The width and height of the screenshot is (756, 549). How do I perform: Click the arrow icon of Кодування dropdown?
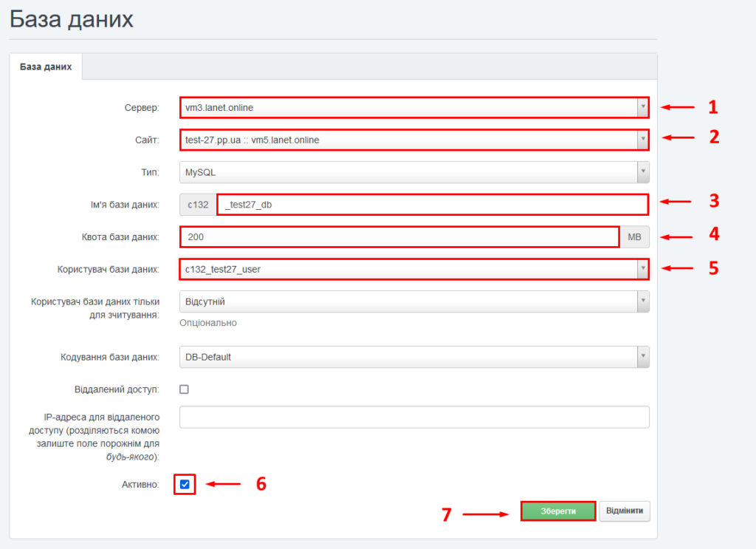[x=643, y=357]
